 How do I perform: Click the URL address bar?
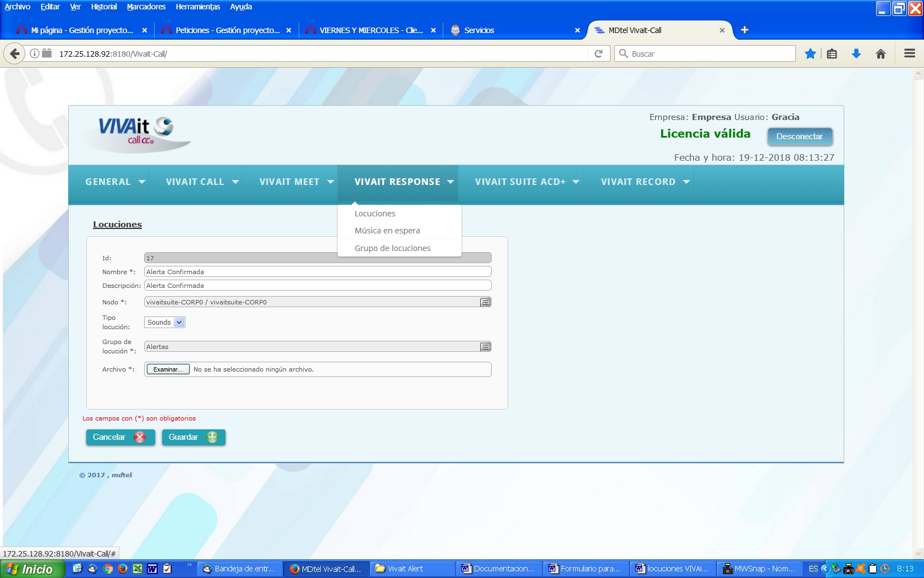(322, 53)
